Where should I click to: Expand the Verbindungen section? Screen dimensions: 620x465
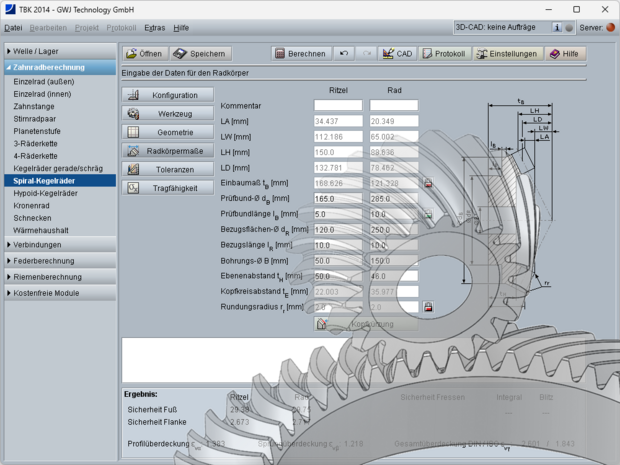(58, 244)
